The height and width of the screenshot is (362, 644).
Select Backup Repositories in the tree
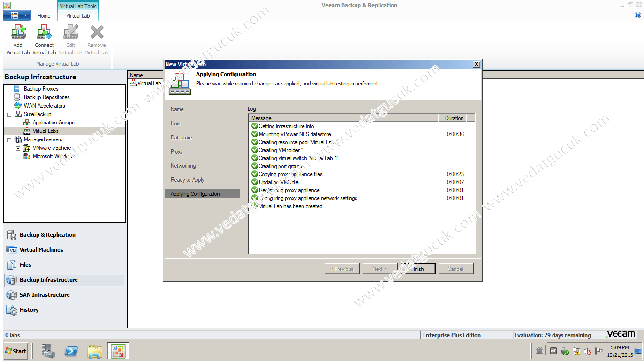pos(47,97)
